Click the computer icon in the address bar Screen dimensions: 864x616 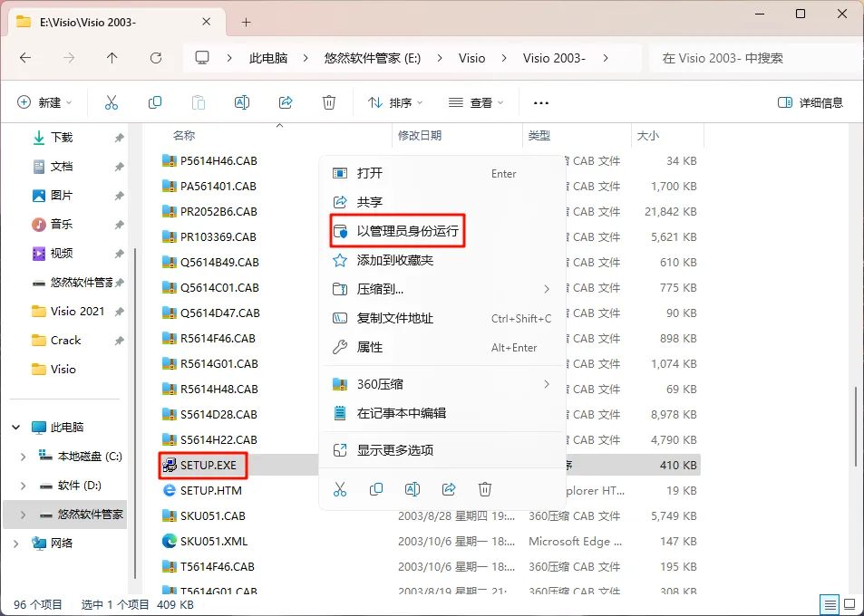202,58
